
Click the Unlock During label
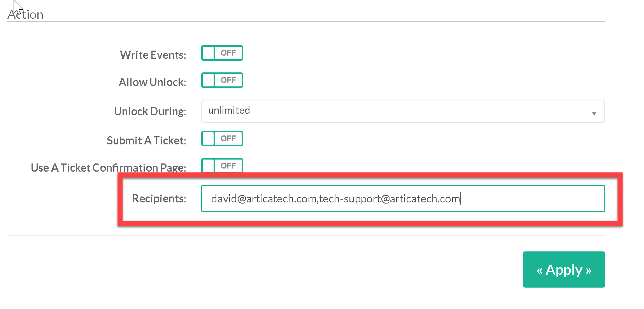[x=150, y=111]
